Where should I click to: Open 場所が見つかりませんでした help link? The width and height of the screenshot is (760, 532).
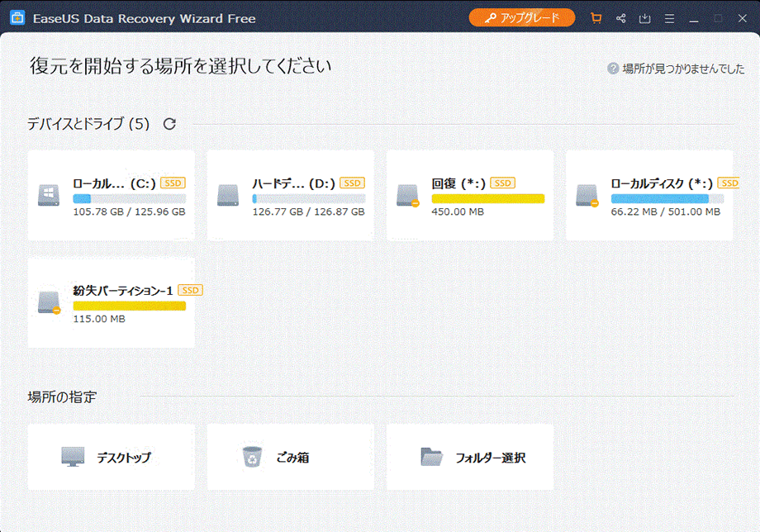683,69
